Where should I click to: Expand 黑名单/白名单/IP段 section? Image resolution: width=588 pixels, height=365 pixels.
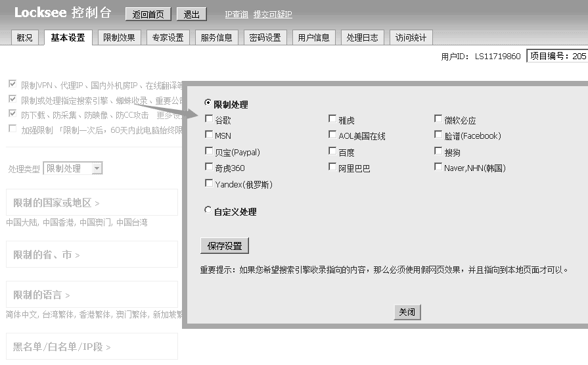click(92, 346)
